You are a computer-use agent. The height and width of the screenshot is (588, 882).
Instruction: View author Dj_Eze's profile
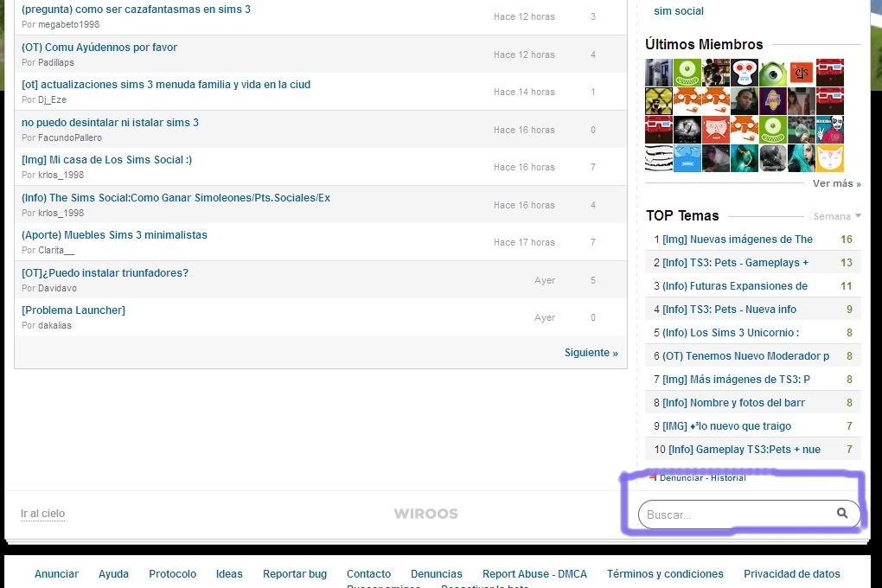point(52,99)
